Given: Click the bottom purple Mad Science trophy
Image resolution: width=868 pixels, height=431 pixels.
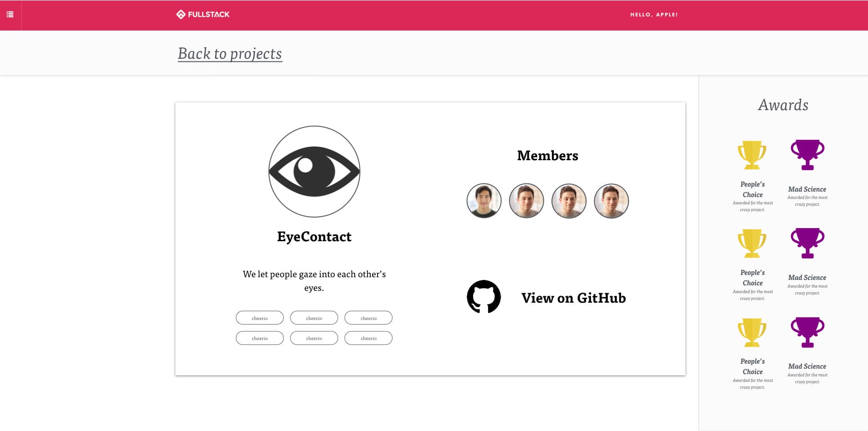Looking at the screenshot, I should pyautogui.click(x=807, y=332).
